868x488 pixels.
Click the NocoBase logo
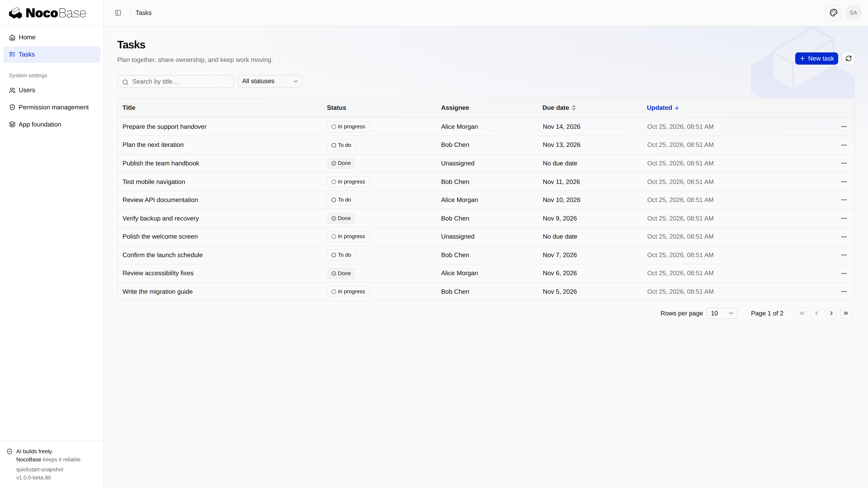coord(47,13)
